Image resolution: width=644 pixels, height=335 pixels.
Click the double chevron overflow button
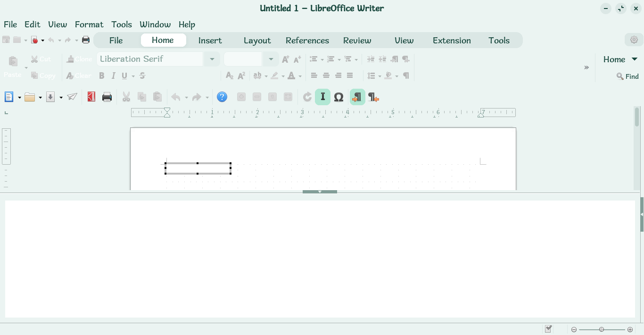(x=586, y=67)
